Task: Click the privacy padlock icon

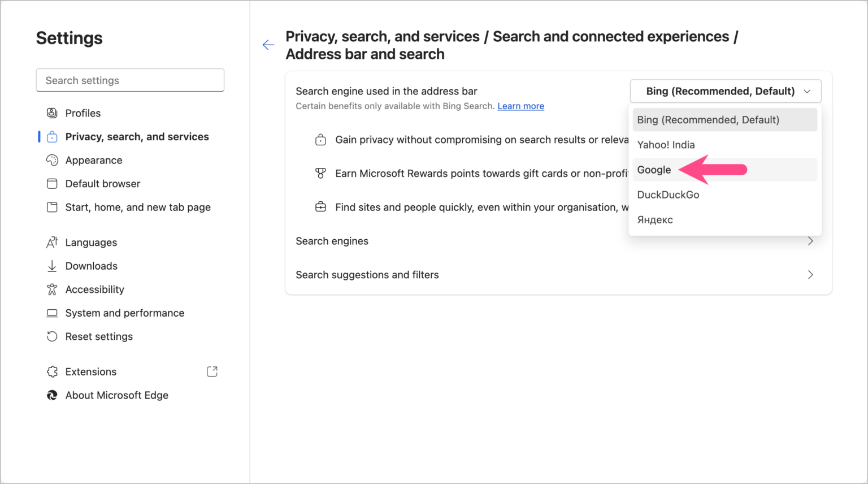Action: coord(320,139)
